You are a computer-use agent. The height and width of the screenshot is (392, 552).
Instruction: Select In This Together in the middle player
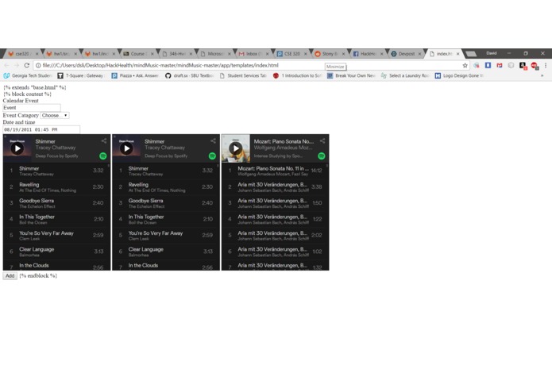(x=166, y=219)
